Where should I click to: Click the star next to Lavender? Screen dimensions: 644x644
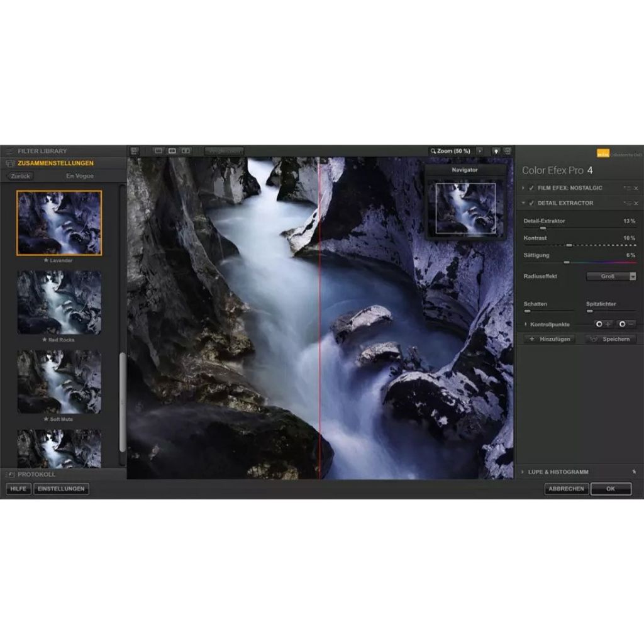(46, 260)
